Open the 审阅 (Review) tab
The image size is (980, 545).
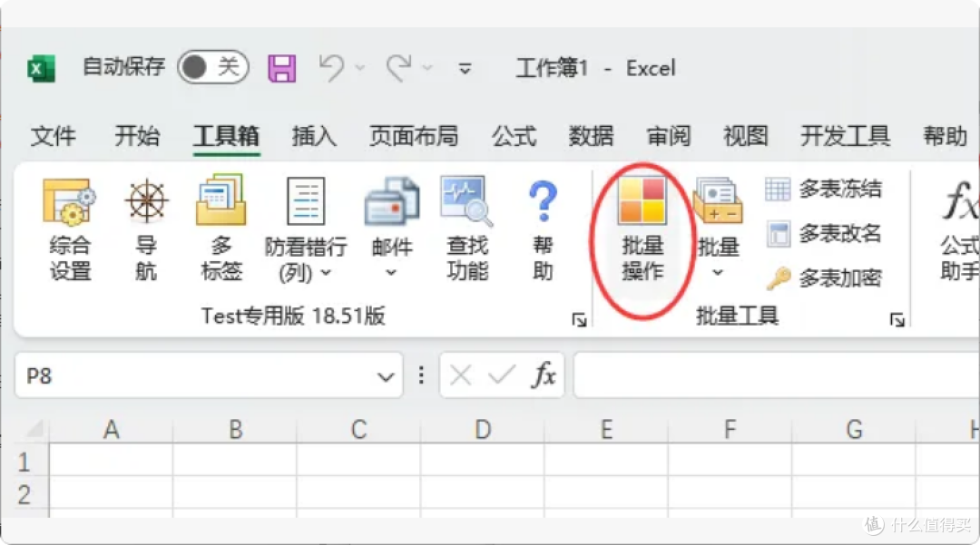tap(668, 135)
